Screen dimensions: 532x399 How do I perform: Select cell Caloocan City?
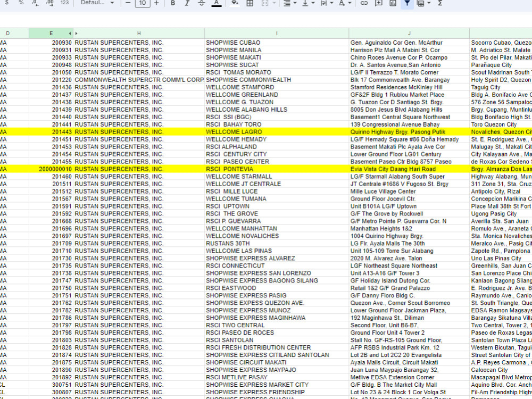point(501,370)
